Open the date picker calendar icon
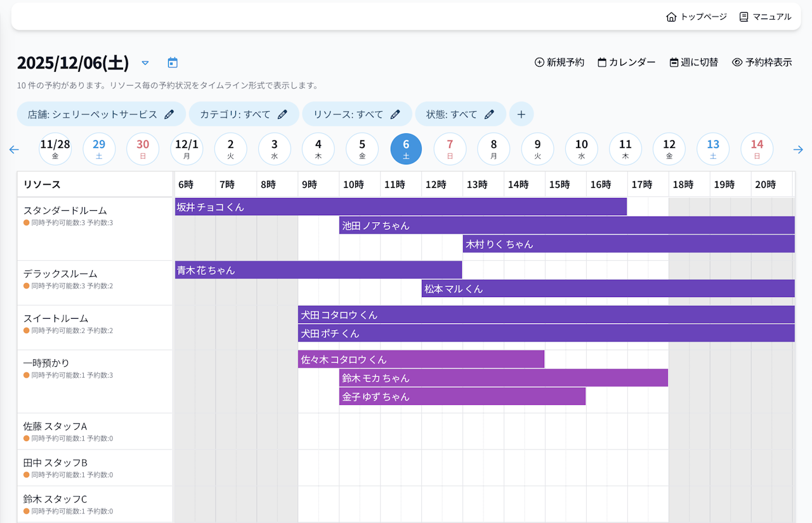The height and width of the screenshot is (523, 812). click(x=171, y=63)
